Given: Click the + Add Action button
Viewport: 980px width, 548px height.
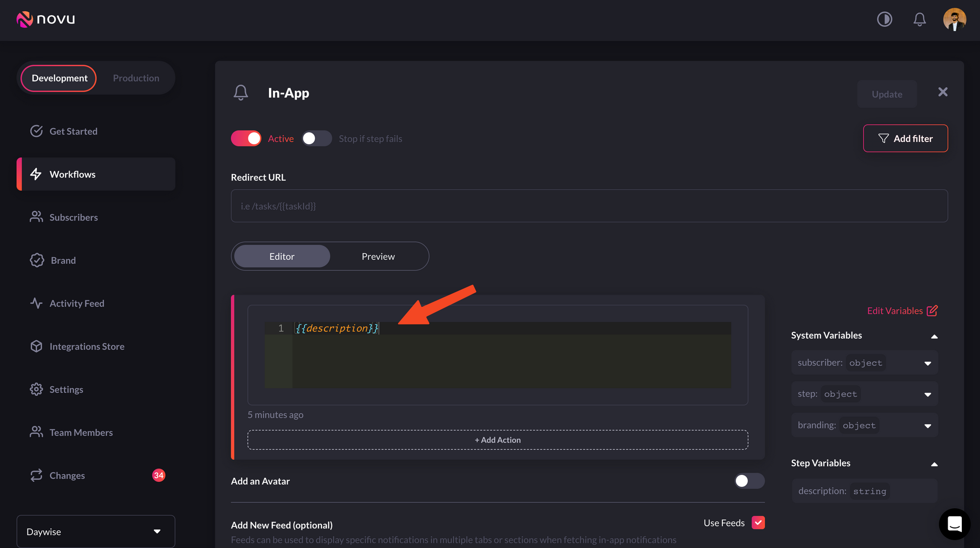Looking at the screenshot, I should [497, 440].
